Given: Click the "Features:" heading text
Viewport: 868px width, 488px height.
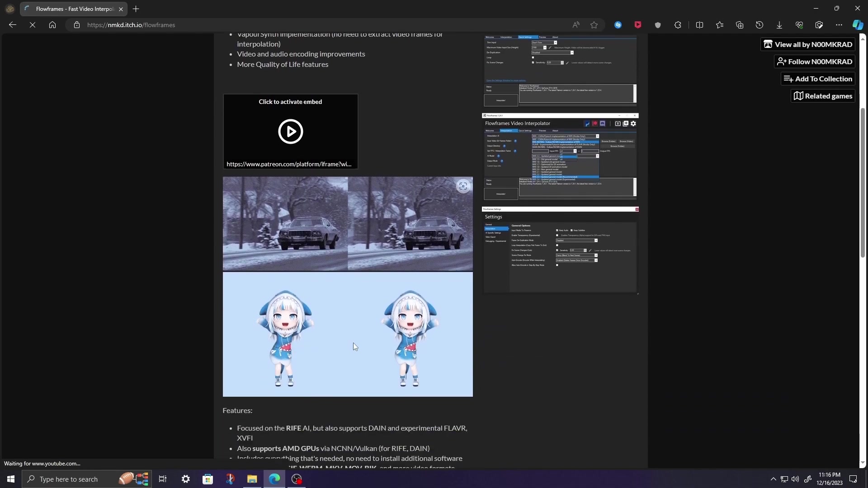Looking at the screenshot, I should click(x=237, y=411).
